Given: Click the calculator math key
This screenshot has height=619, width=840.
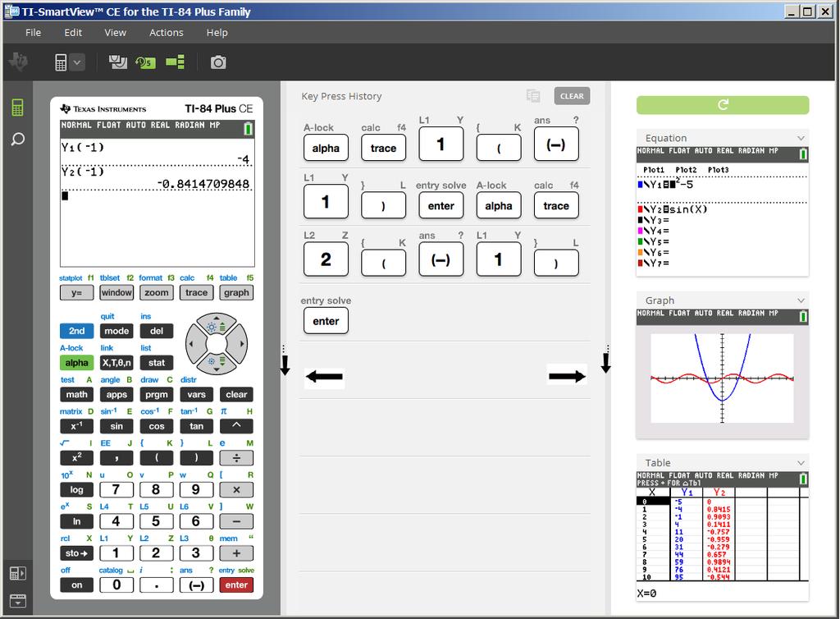Looking at the screenshot, I should (x=76, y=394).
